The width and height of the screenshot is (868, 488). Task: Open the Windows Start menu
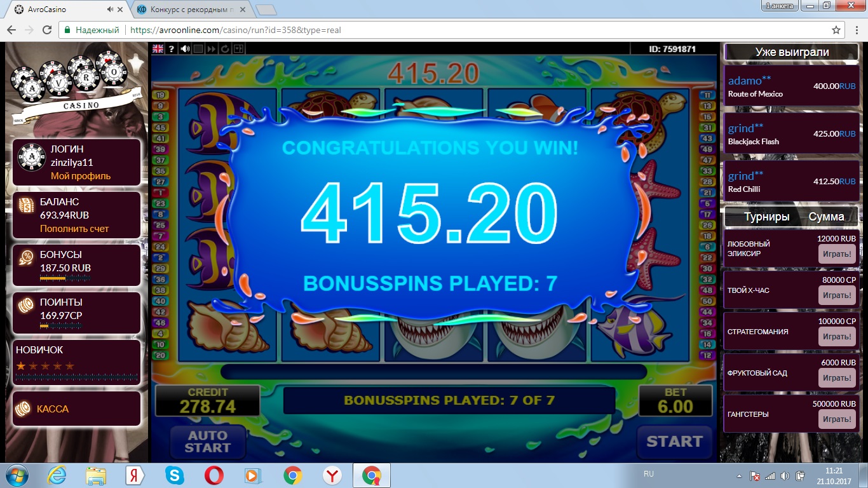[x=16, y=475]
